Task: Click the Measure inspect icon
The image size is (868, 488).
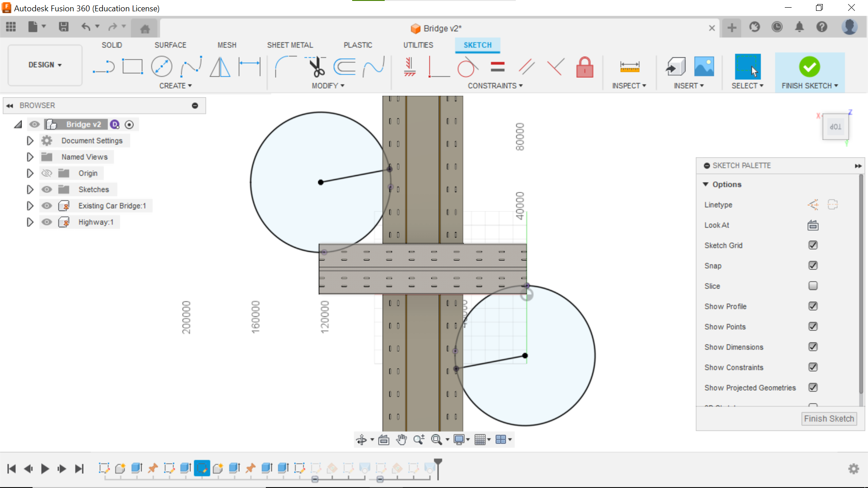Action: [629, 67]
